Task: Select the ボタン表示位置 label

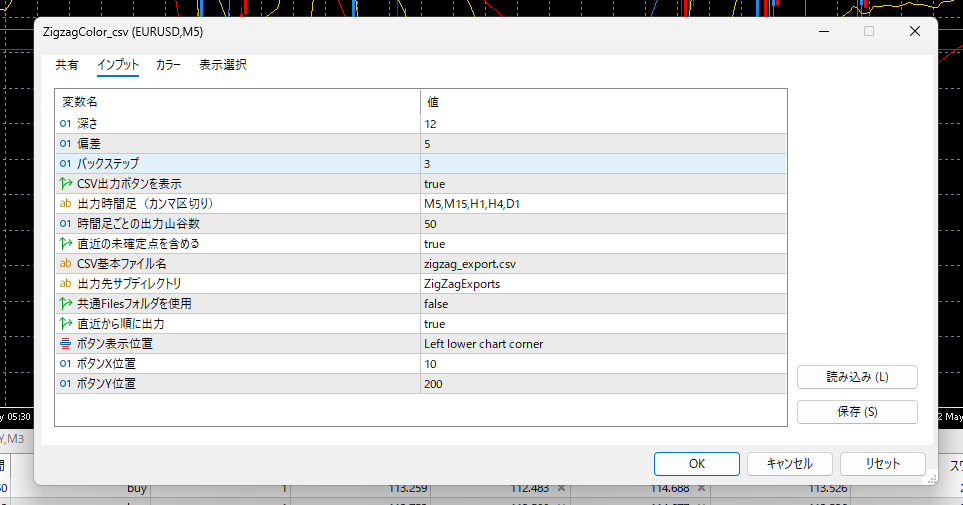Action: click(x=114, y=343)
